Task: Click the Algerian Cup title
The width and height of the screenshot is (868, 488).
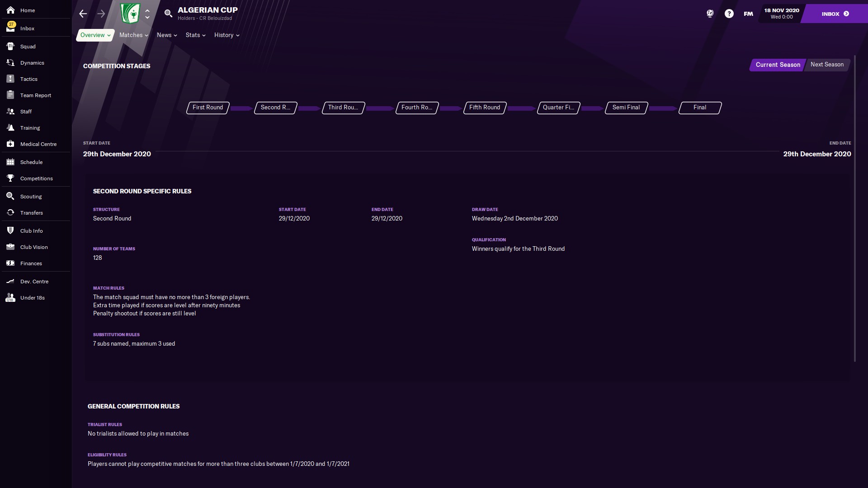Action: click(x=208, y=10)
